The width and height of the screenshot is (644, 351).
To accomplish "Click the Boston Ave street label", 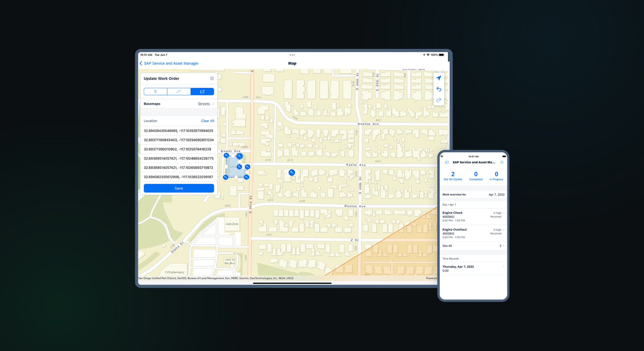I will pos(355,206).
